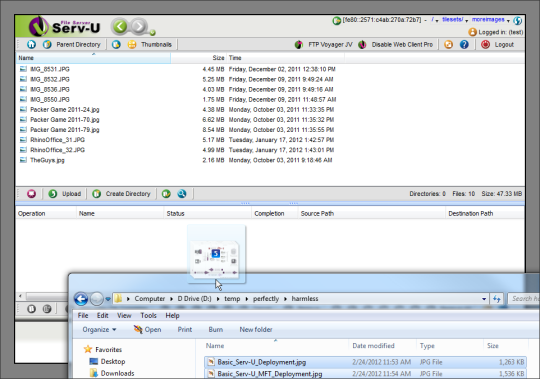Viewport: 540px width, 379px height.
Task: Open the tilesets/ path link
Action: pos(453,20)
